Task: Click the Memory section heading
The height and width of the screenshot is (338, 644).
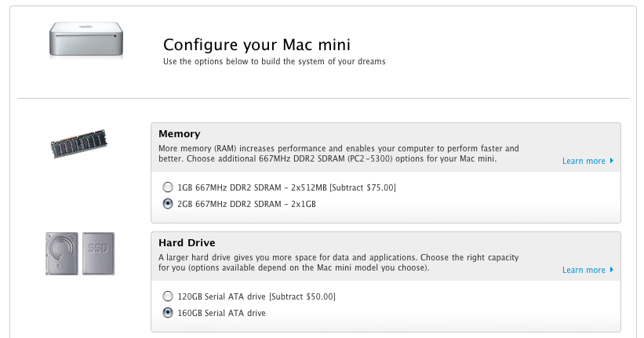Action: tap(180, 134)
